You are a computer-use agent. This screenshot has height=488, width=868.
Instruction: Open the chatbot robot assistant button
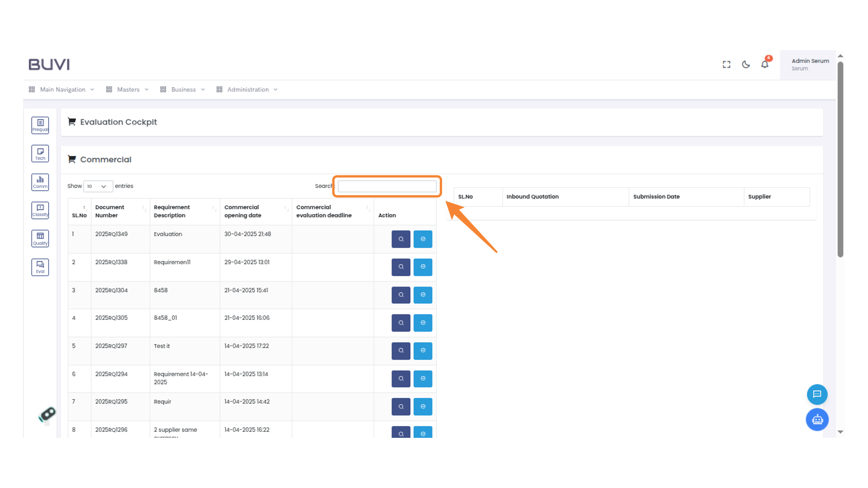817,420
